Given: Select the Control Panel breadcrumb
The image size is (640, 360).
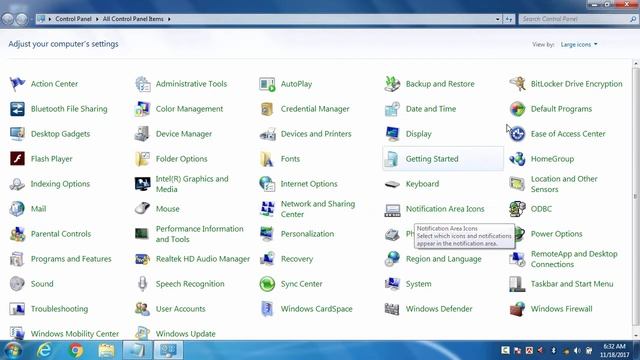Looking at the screenshot, I should 73,19.
